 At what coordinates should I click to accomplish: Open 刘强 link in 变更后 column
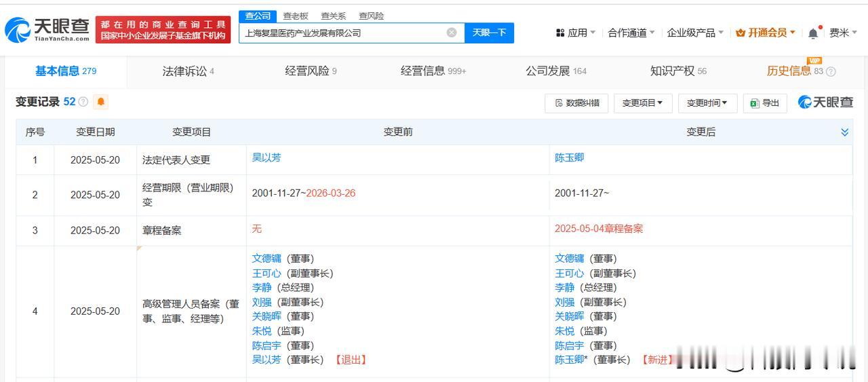(565, 302)
